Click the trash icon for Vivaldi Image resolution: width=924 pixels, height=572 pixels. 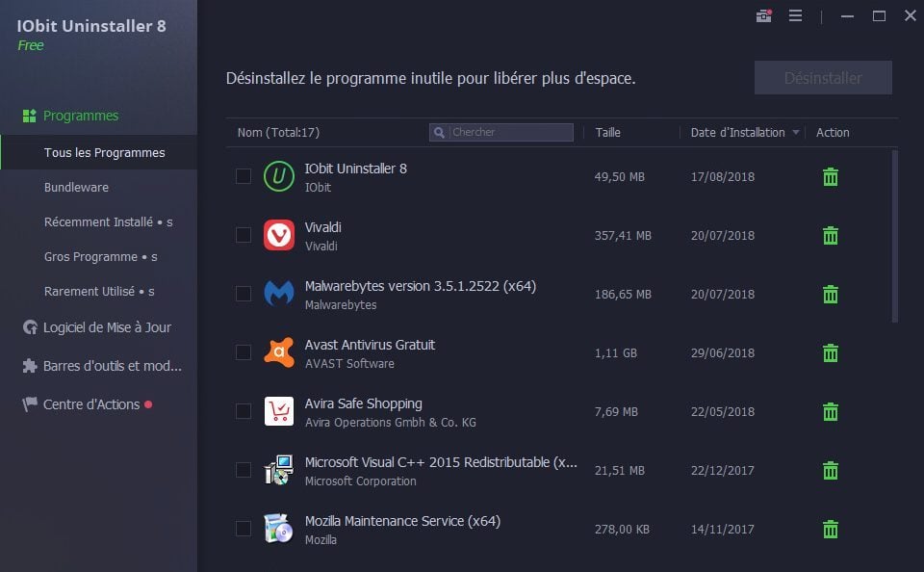pyautogui.click(x=830, y=236)
